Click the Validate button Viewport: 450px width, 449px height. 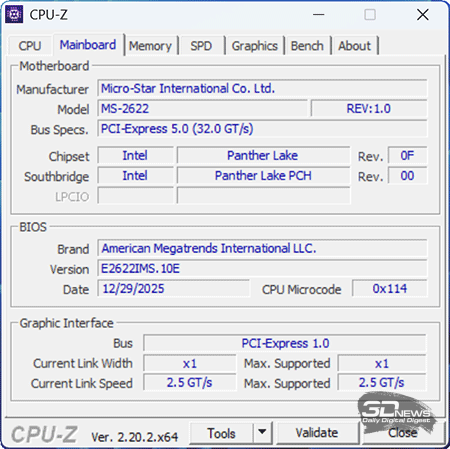click(x=317, y=433)
